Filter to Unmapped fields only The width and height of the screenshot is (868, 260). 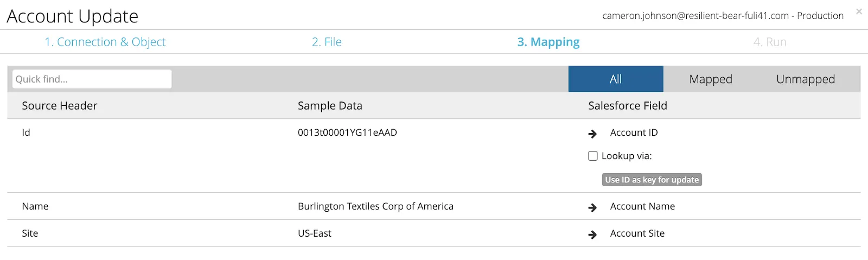tap(806, 79)
